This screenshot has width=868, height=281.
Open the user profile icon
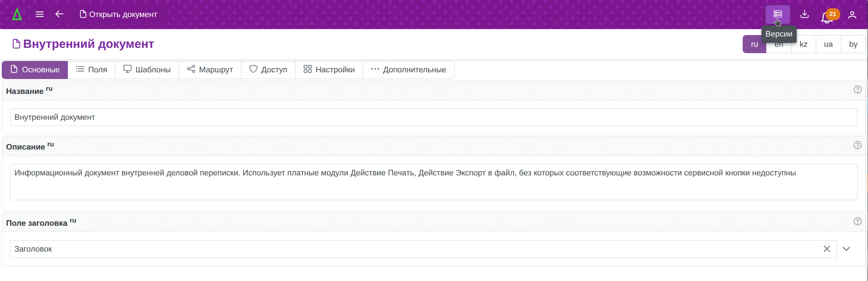coord(852,15)
